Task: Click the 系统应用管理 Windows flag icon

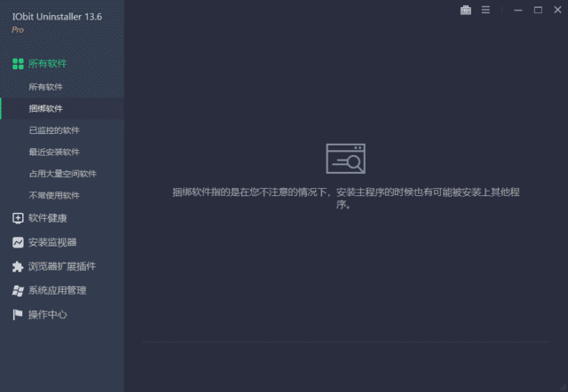Action: click(18, 290)
